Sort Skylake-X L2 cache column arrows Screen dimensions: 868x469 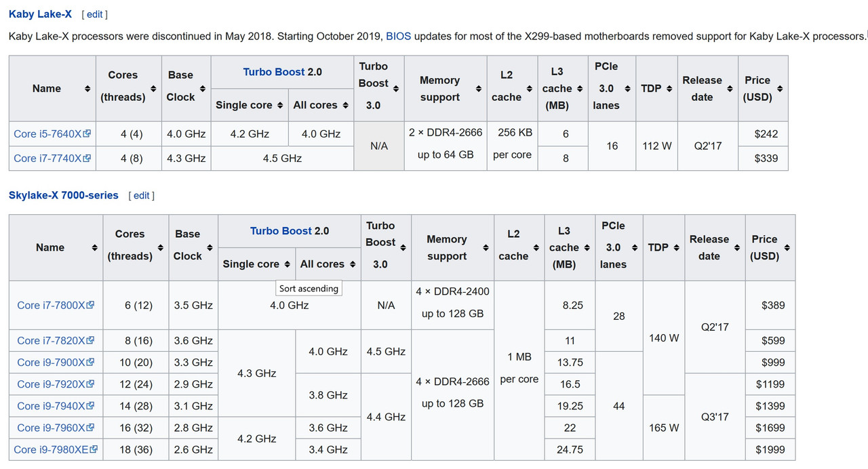536,248
